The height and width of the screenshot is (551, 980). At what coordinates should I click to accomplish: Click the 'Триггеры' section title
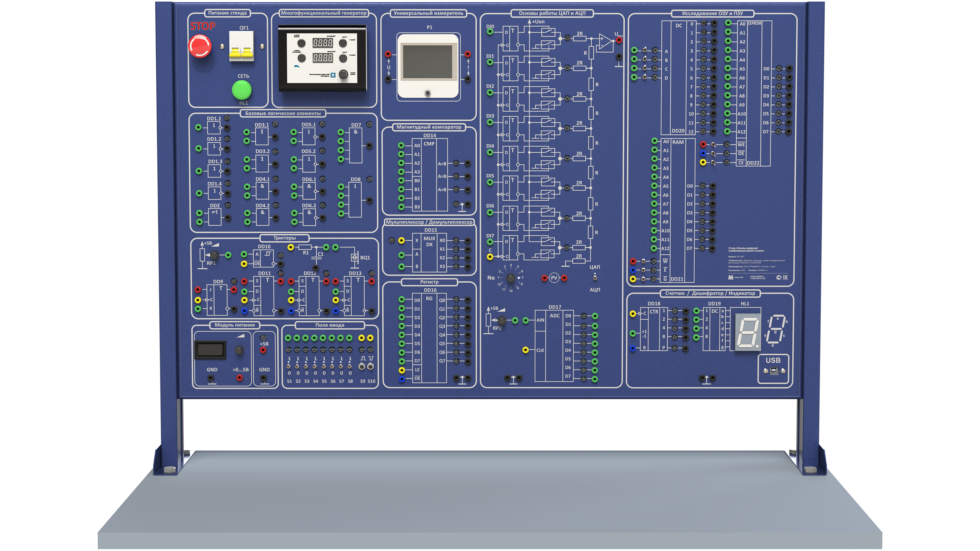[284, 238]
